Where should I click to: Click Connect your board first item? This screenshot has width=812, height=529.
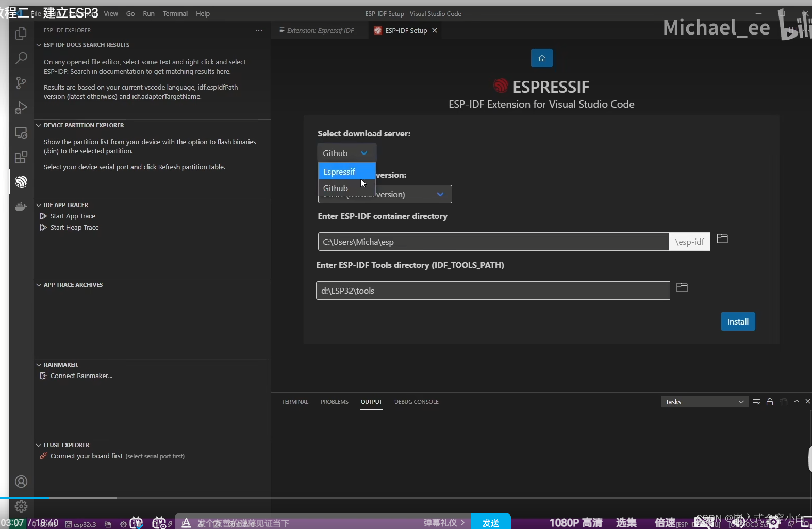point(87,456)
